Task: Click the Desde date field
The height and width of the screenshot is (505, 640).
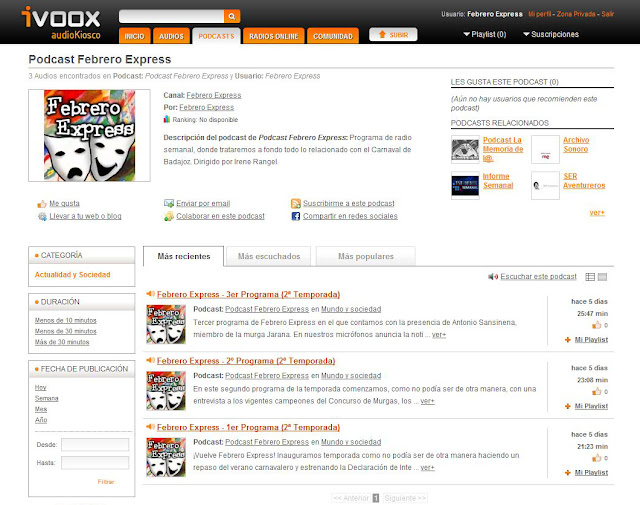Action: 95,445
